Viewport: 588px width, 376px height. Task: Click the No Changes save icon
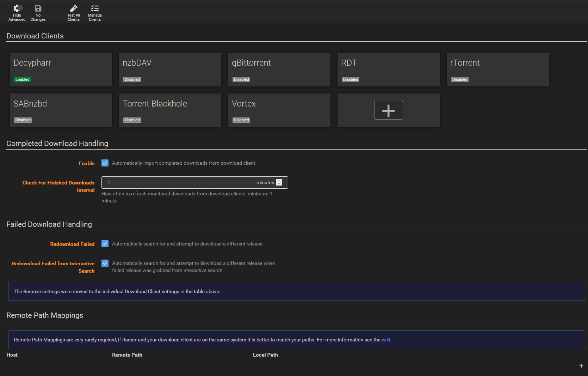point(38,8)
